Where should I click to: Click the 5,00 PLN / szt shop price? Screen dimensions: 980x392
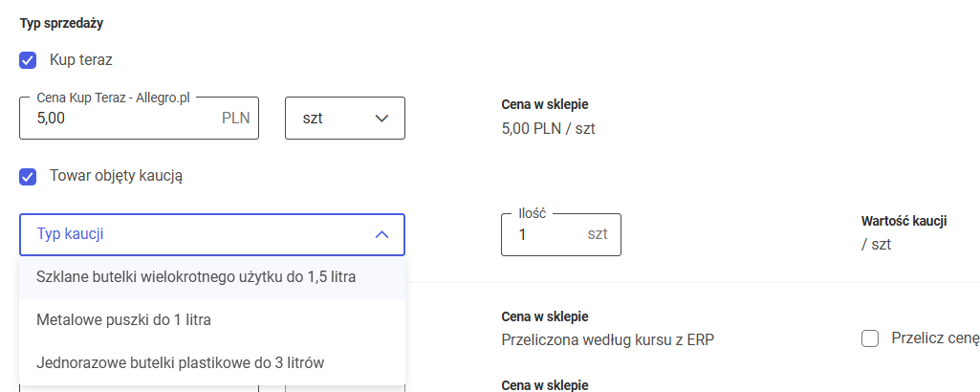pyautogui.click(x=548, y=128)
